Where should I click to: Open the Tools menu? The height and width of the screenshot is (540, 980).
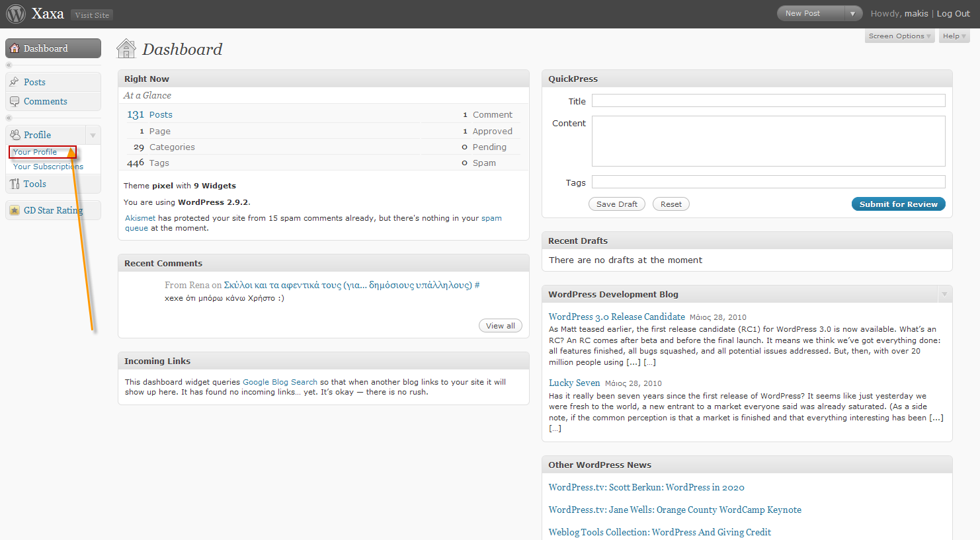[53, 184]
